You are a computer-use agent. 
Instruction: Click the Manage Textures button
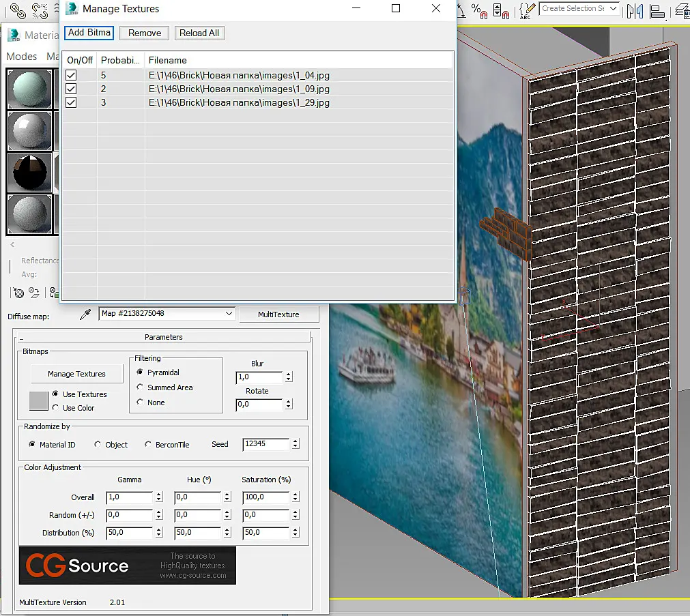76,374
